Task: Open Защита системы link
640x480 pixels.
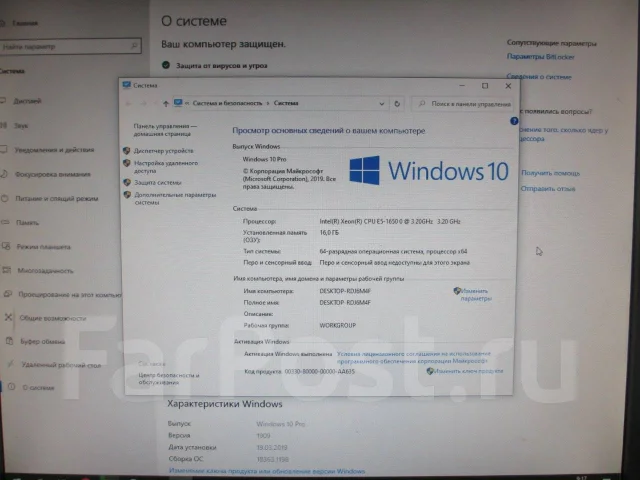Action: 158,182
